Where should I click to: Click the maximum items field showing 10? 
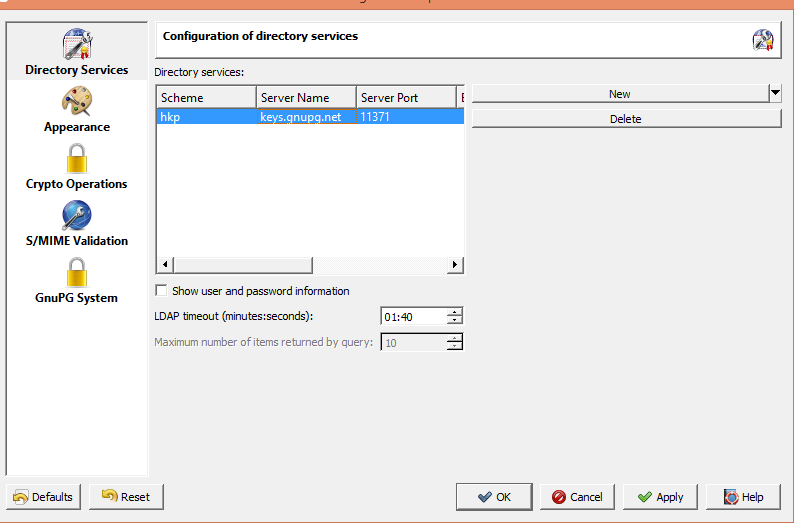(x=414, y=342)
